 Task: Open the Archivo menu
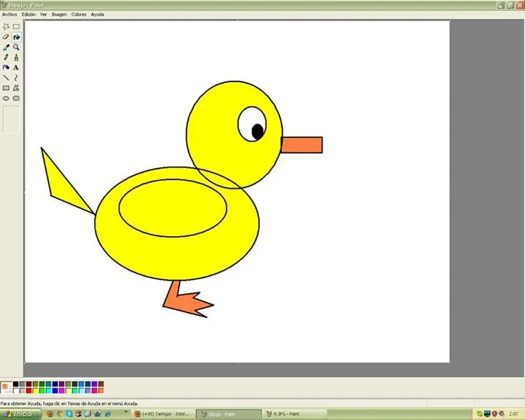[x=9, y=15]
